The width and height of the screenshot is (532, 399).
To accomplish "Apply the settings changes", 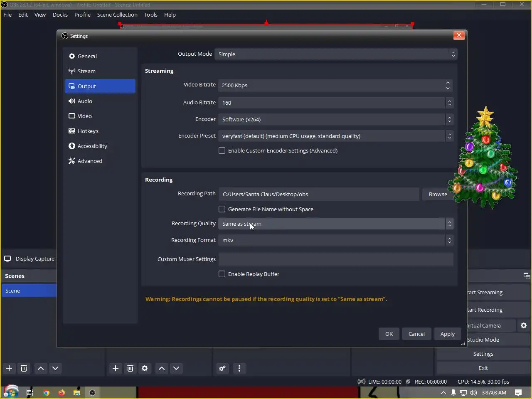I will click(448, 334).
